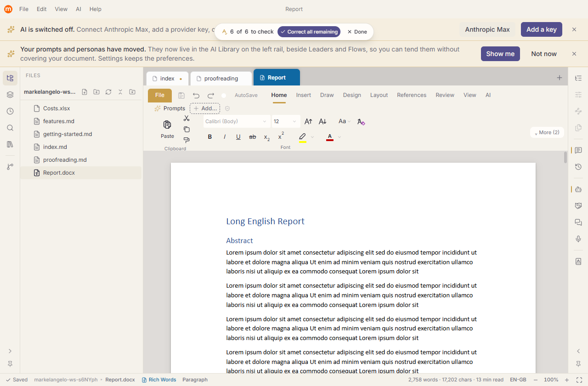Copy selection with copy icon
Screen dimensions: 588x386
click(x=187, y=129)
